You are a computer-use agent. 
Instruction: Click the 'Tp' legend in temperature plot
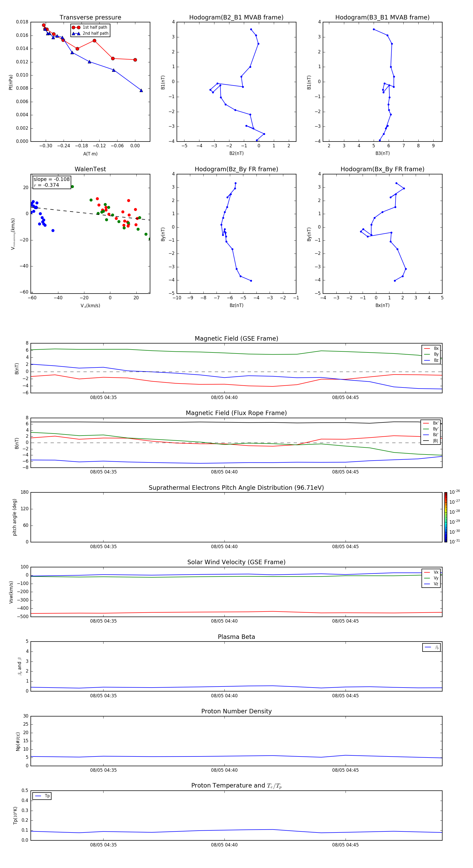tap(42, 796)
